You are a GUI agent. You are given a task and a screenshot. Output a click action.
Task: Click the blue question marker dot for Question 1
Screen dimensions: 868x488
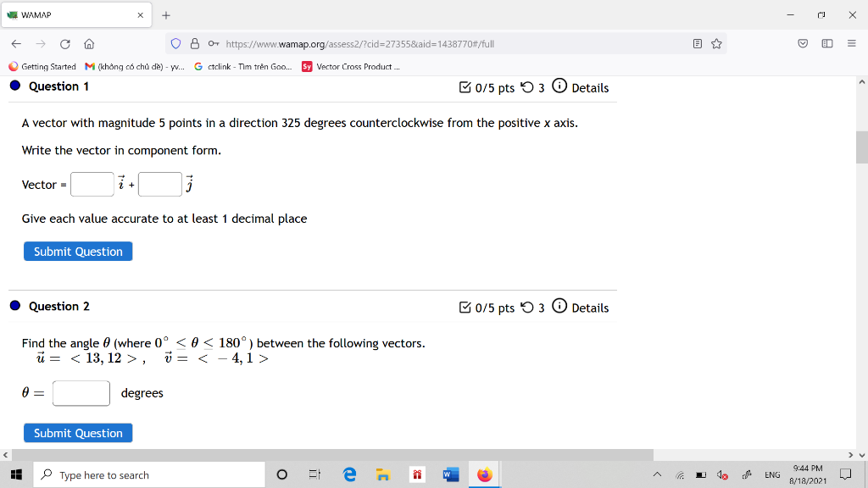[14, 85]
